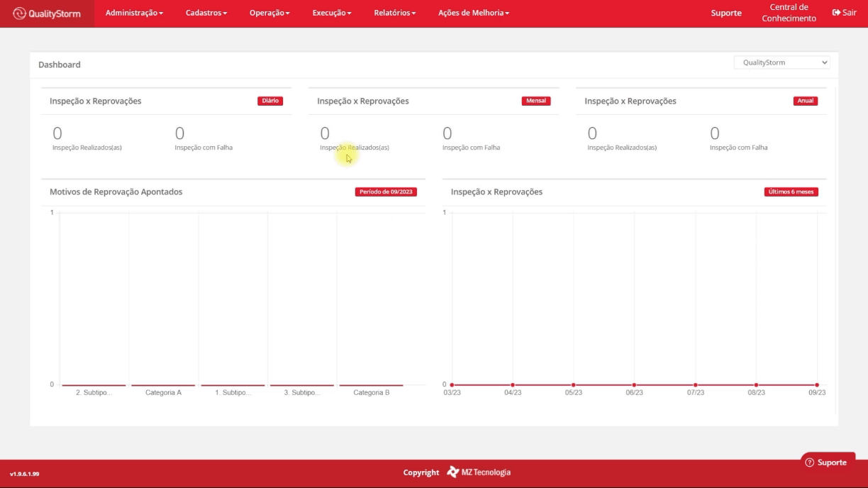Click the 09/23 data point on the chart

pyautogui.click(x=817, y=385)
